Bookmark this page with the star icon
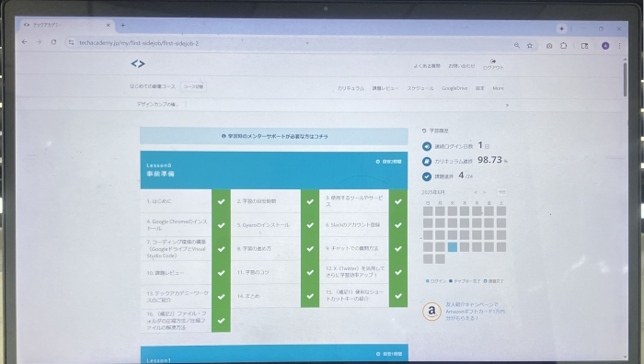644x364 pixels. click(x=530, y=46)
